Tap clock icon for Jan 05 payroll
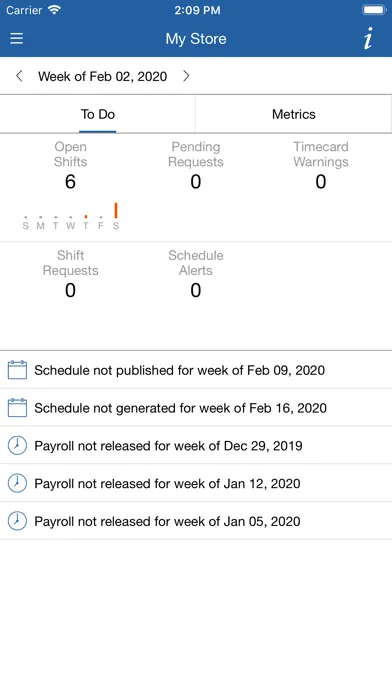This screenshot has height=696, width=392. coord(17,521)
